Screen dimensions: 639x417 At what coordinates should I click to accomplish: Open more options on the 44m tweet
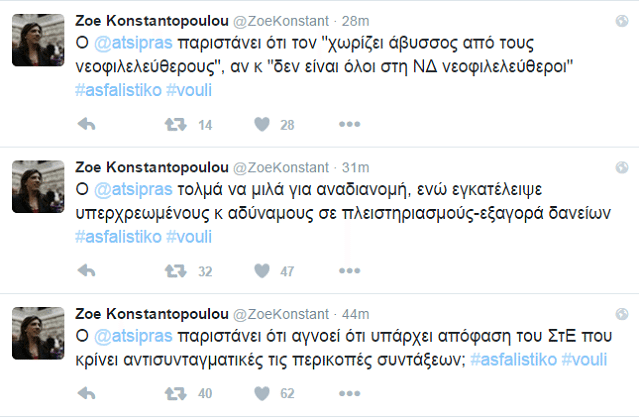pos(348,394)
